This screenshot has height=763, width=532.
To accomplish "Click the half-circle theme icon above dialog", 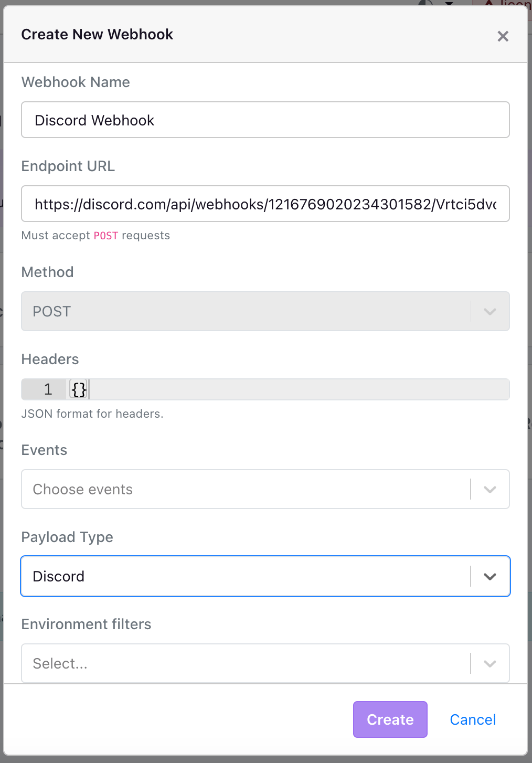I will [x=425, y=3].
